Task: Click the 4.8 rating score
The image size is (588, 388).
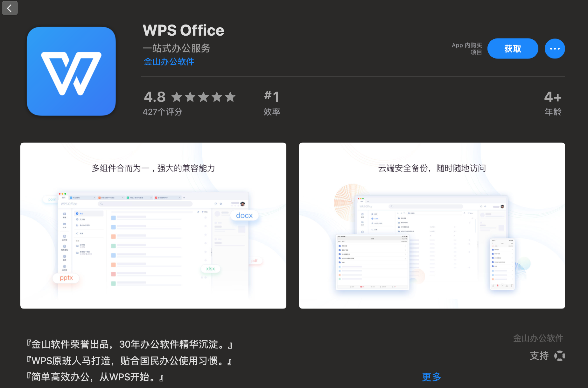Action: [x=155, y=97]
